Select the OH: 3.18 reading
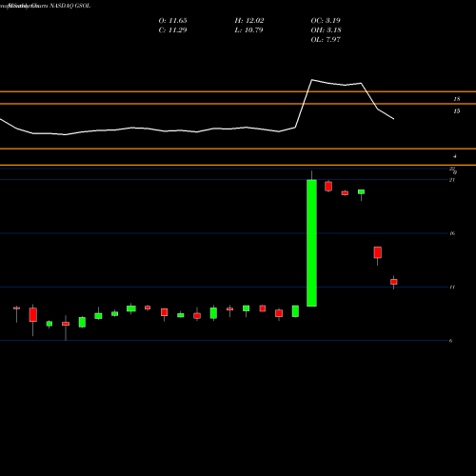 326,30
